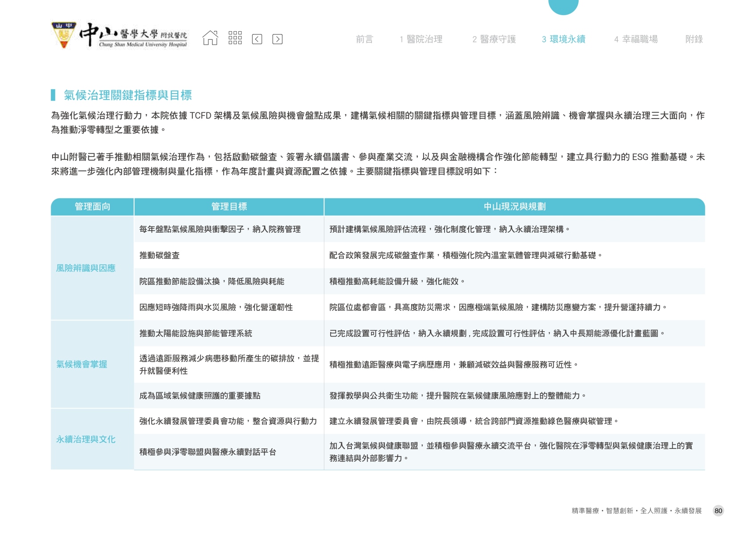Image resolution: width=756 pixels, height=535 pixels.
Task: Open the 前言 section tab
Action: click(x=364, y=39)
